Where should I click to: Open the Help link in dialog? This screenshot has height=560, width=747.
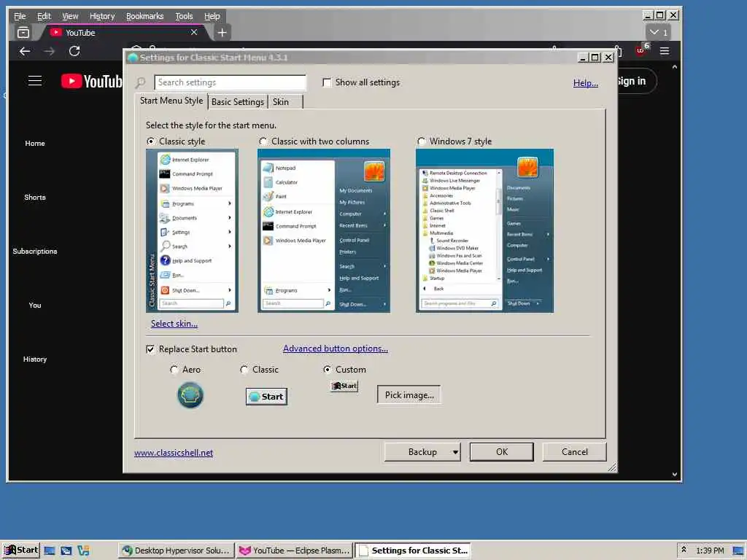click(x=586, y=83)
